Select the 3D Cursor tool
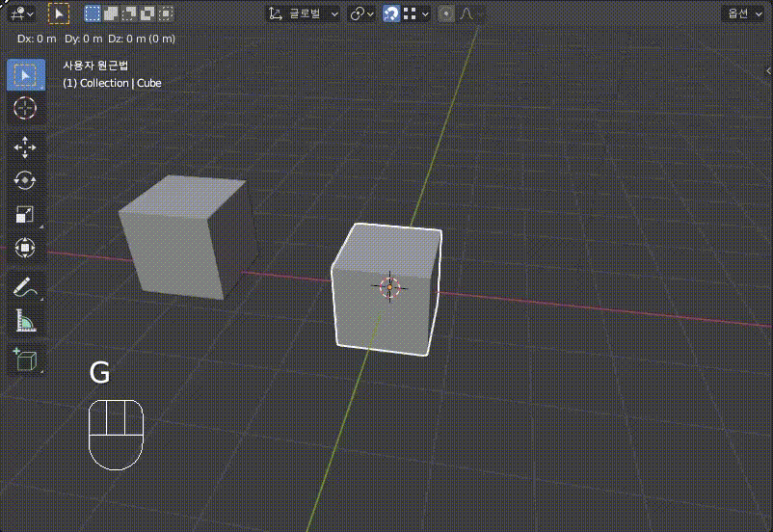The image size is (773, 532). (x=25, y=109)
